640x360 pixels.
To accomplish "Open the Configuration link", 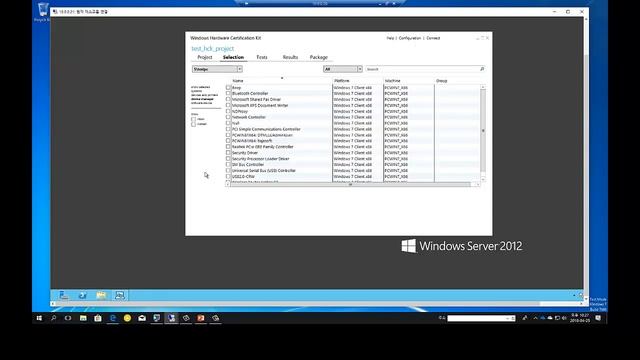I will (410, 38).
